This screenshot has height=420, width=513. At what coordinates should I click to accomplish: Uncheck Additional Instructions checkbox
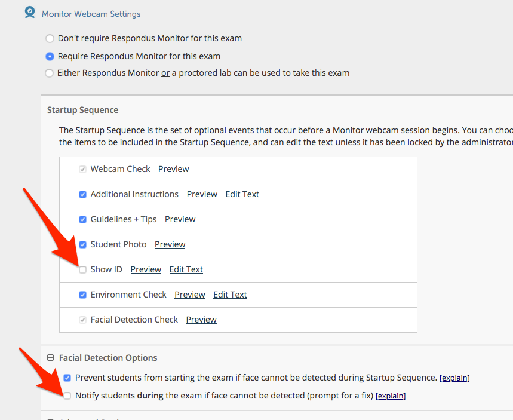pyautogui.click(x=83, y=194)
